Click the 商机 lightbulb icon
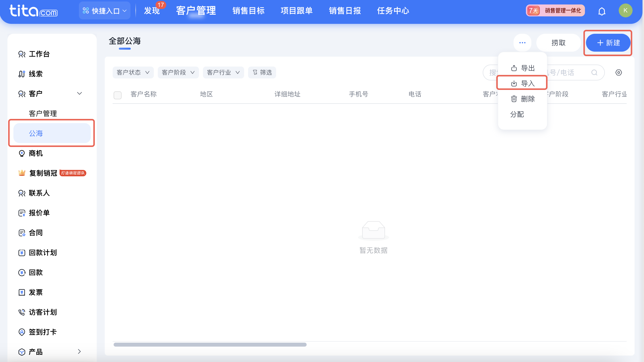 [x=22, y=153]
